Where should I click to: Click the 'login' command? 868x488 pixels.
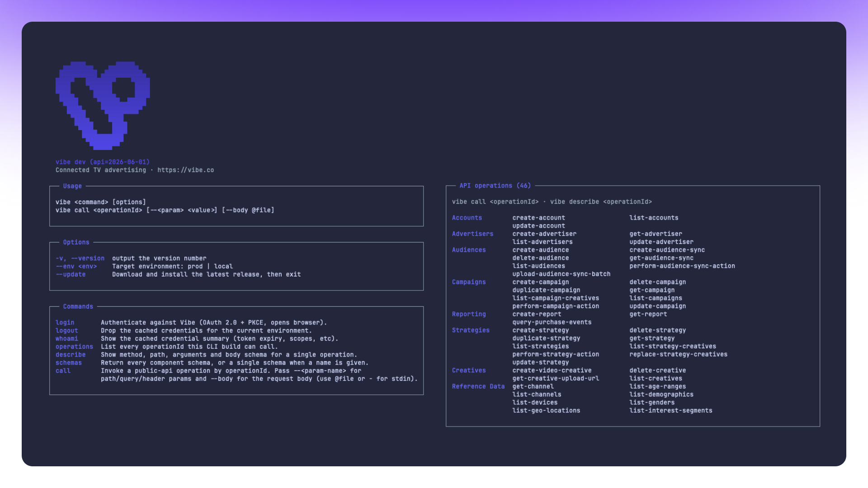tap(65, 323)
